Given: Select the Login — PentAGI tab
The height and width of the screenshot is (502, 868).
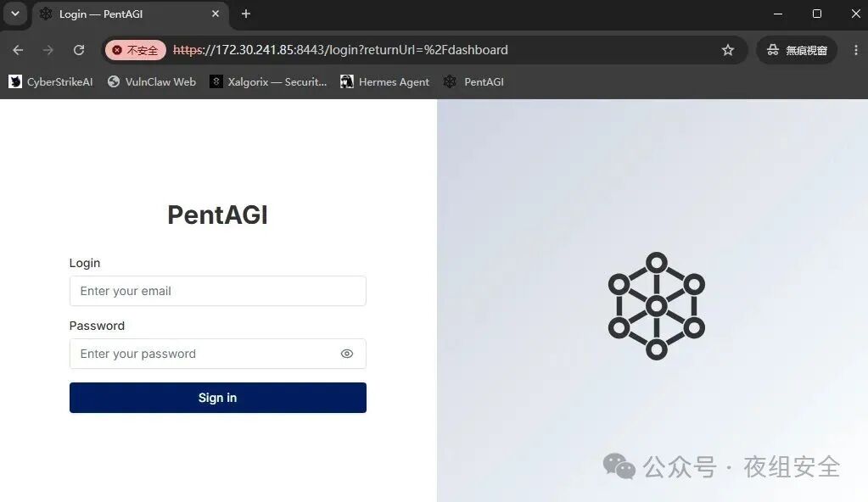Looking at the screenshot, I should [130, 14].
